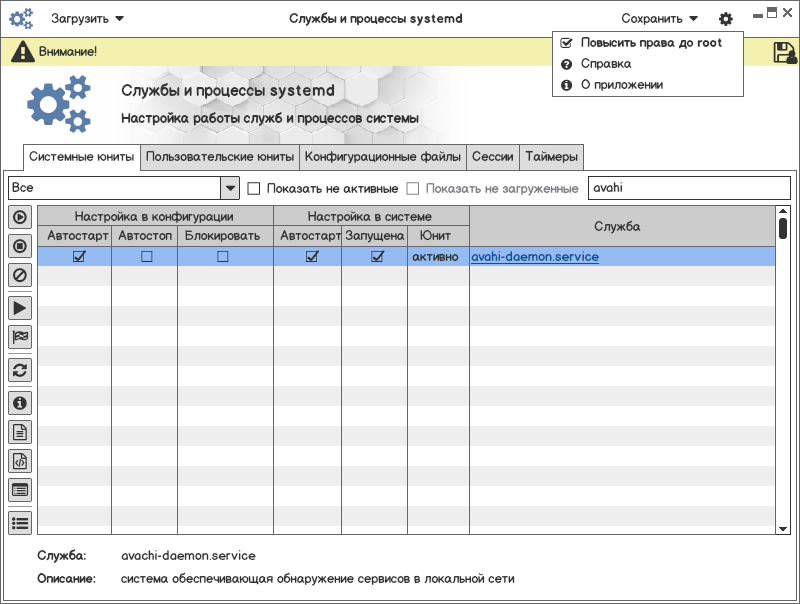Click the code file icon in sidebar

point(20,461)
